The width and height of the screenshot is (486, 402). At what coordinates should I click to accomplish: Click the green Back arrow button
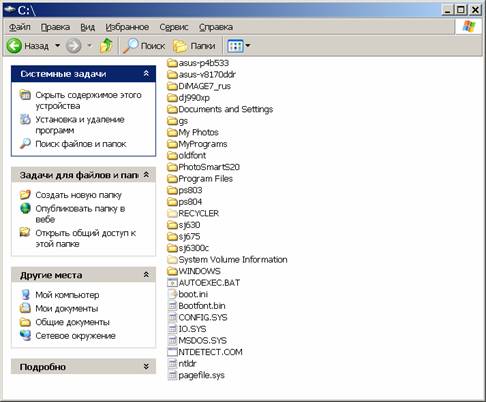click(x=14, y=46)
